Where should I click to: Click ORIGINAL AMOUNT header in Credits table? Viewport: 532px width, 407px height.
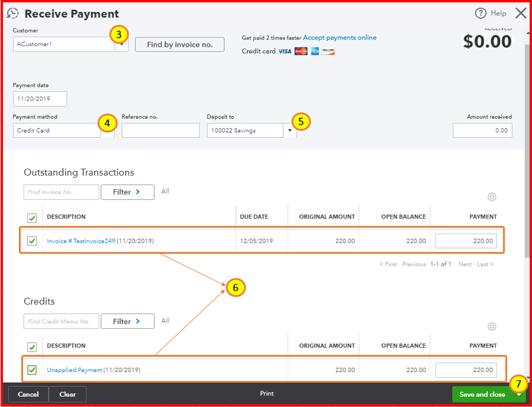click(327, 345)
